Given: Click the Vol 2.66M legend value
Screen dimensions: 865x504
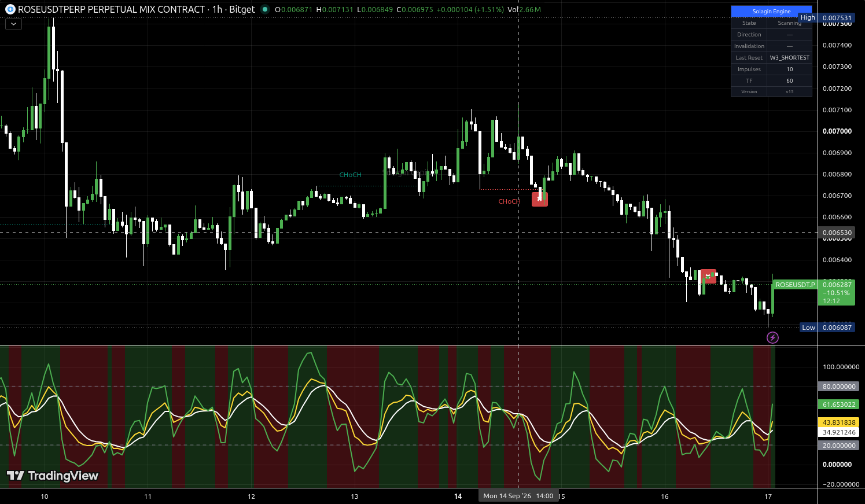Looking at the screenshot, I should tap(524, 10).
